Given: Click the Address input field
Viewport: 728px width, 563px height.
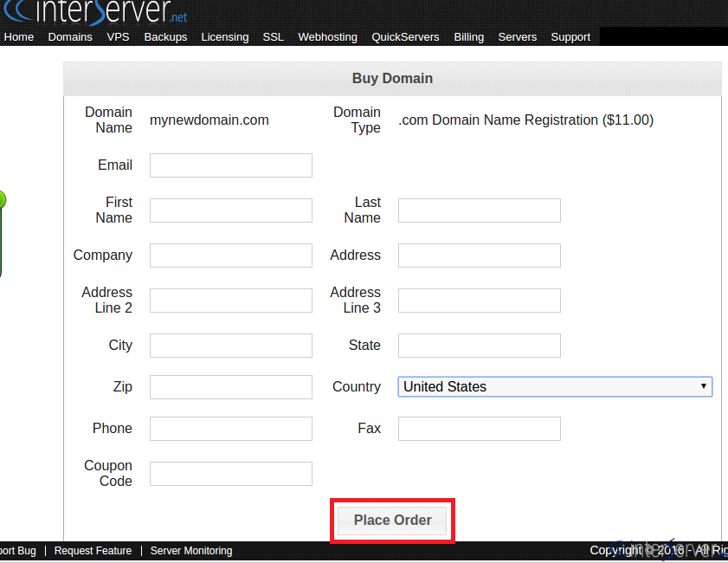Looking at the screenshot, I should [x=480, y=256].
